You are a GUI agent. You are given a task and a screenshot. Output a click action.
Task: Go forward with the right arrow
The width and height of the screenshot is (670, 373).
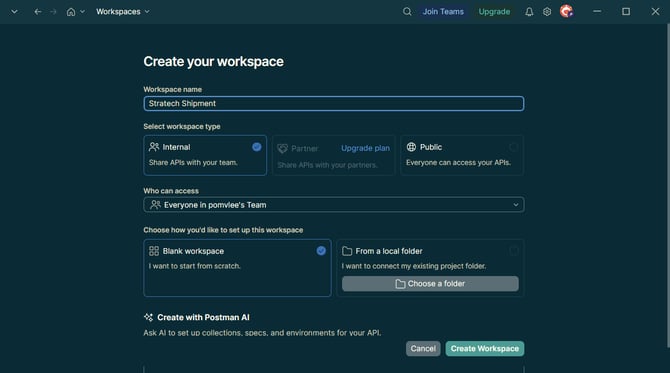click(53, 12)
